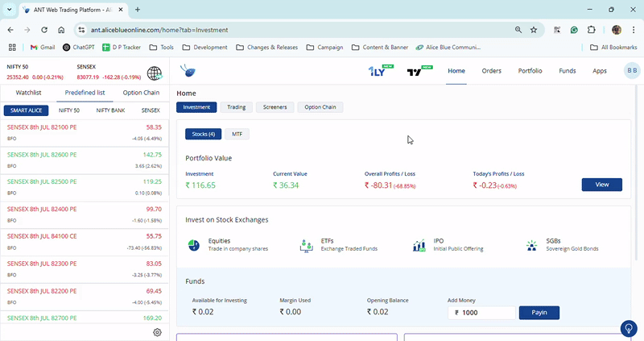Select SENSEX 8th JUL 82100 PE row

tap(85, 133)
